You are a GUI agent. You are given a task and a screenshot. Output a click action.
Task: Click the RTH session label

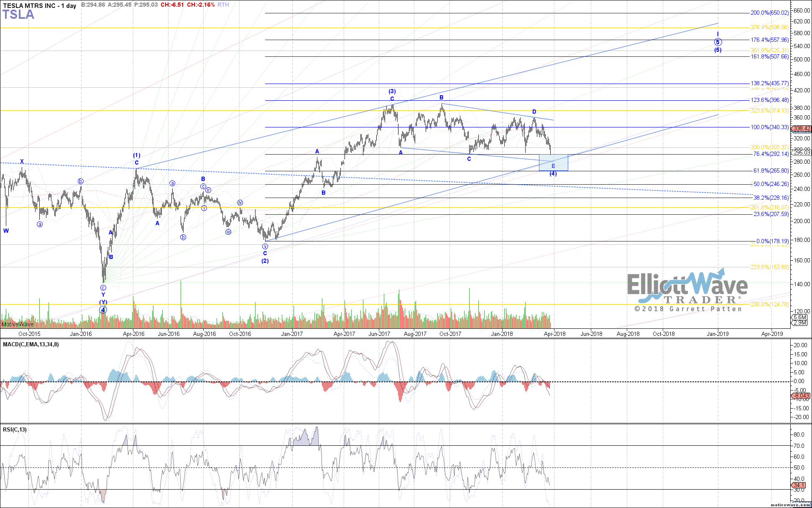point(223,5)
